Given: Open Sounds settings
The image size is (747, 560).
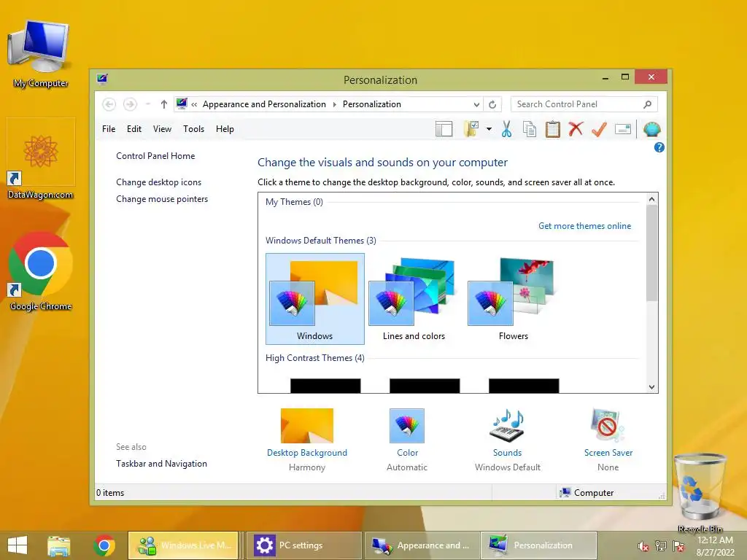Looking at the screenshot, I should point(508,439).
